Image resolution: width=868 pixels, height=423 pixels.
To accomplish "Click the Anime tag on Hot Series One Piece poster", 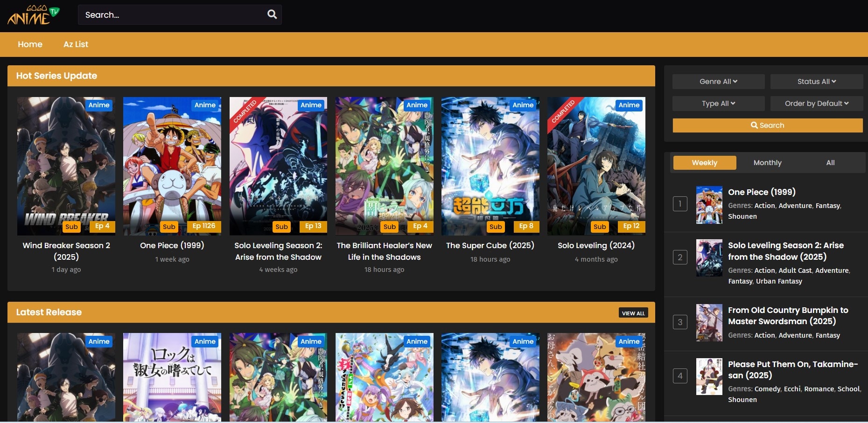I will (x=205, y=105).
